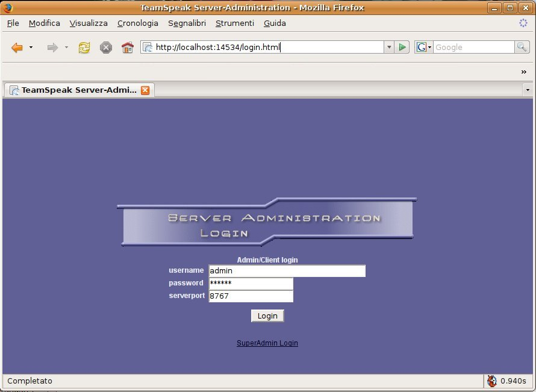Image resolution: width=536 pixels, height=392 pixels.
Task: Click the password input field
Action: 251,284
